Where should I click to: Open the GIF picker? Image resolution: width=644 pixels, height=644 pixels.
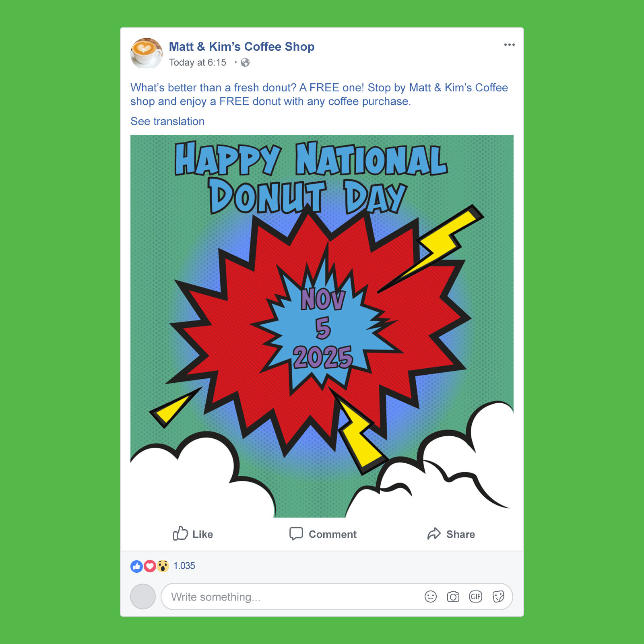[476, 597]
